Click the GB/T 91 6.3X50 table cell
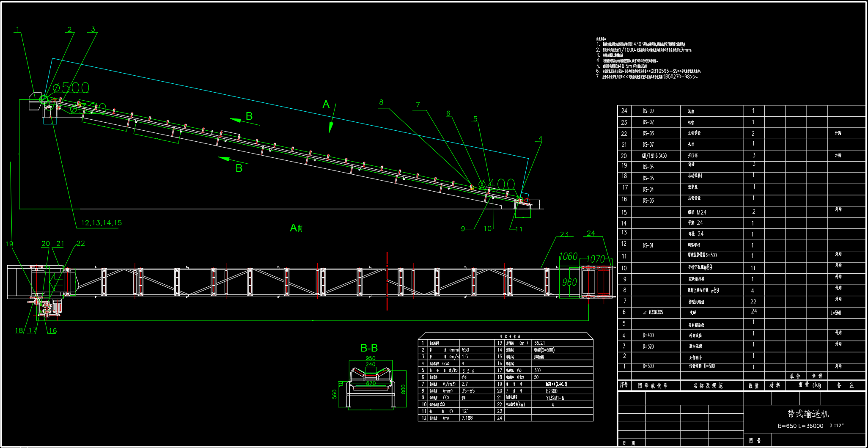868x448 pixels. pos(654,156)
